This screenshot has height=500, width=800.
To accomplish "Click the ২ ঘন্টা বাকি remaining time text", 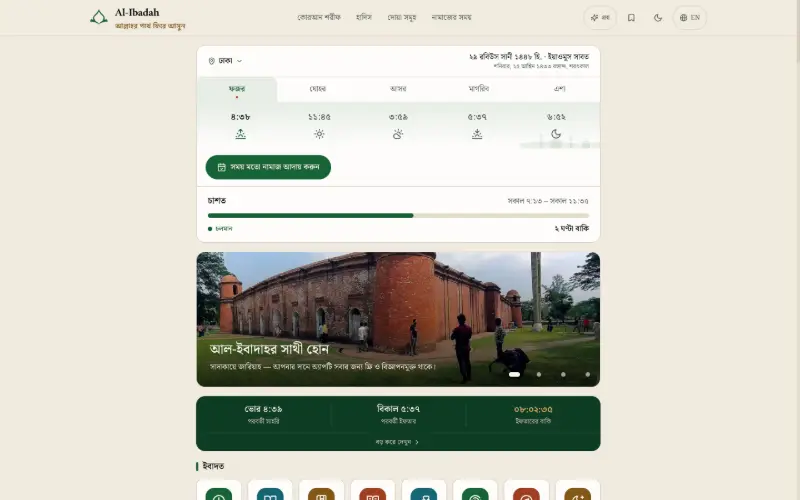I will [x=571, y=229].
